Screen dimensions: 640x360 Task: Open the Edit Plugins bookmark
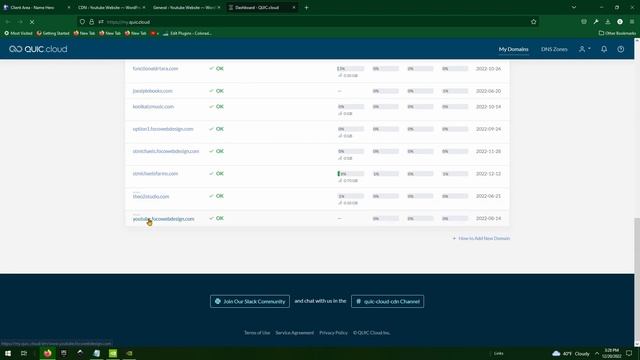187,33
